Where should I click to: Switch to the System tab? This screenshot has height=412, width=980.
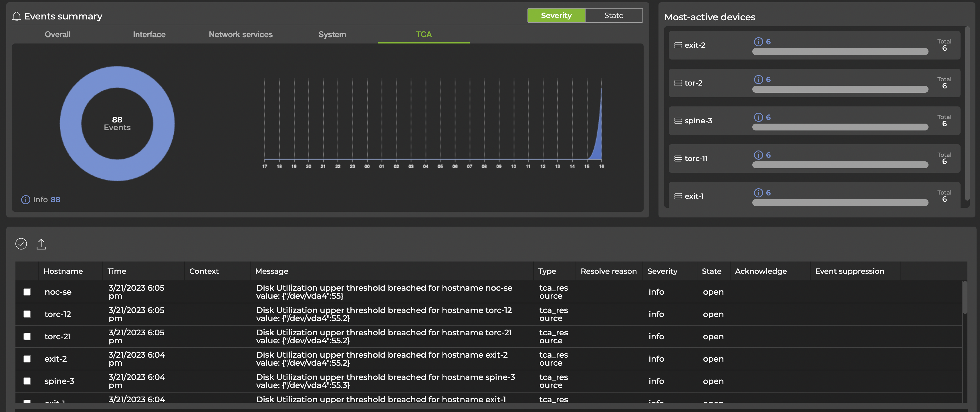point(332,34)
